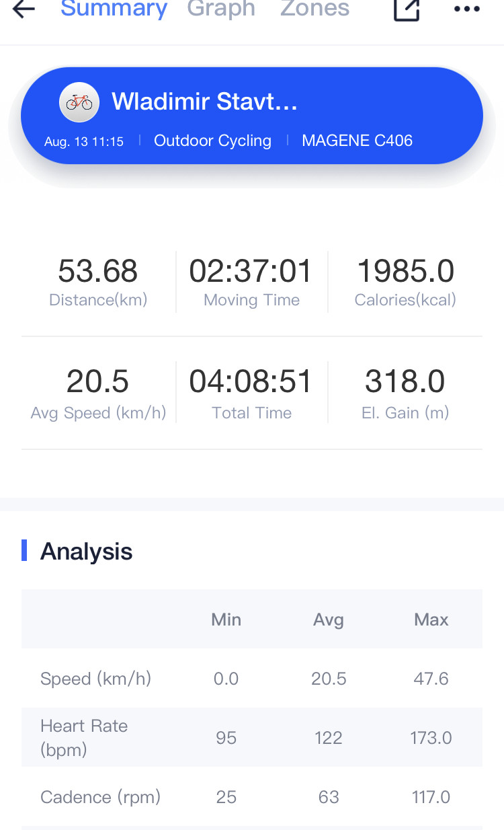
Task: Tap the MAGENE C406 device label
Action: [x=358, y=141]
